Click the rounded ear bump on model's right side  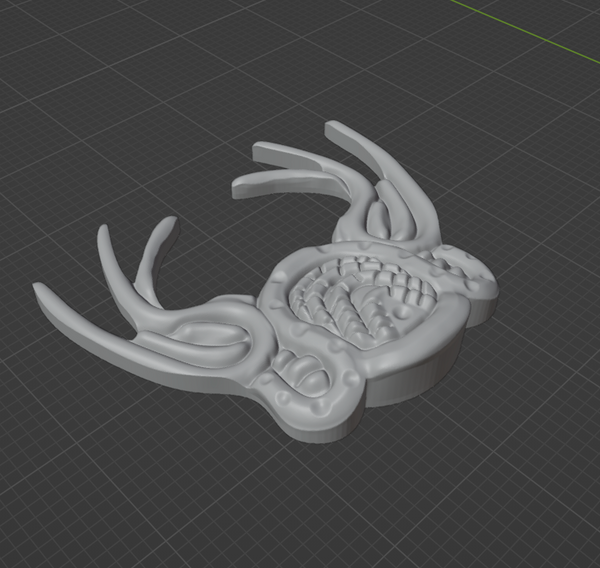pyautogui.click(x=478, y=283)
